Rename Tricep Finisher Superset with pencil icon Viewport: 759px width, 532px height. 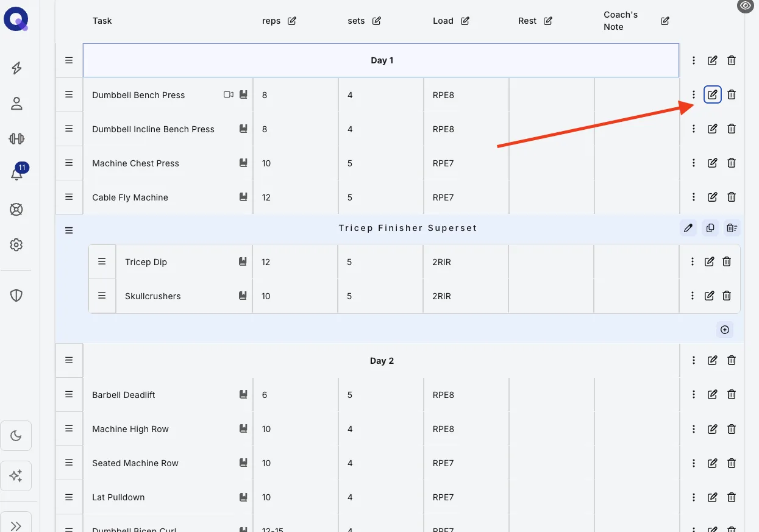[688, 228]
